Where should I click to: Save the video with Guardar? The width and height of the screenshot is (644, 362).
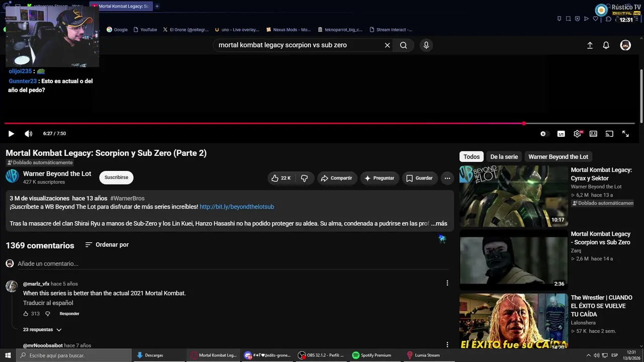[x=419, y=178]
